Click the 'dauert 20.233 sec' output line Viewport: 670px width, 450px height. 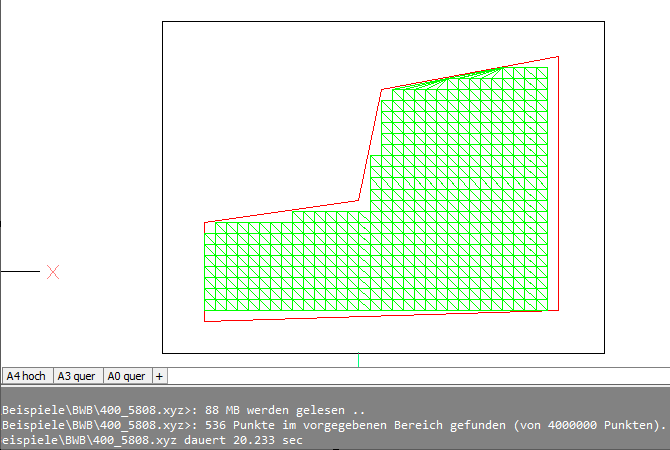(150, 438)
